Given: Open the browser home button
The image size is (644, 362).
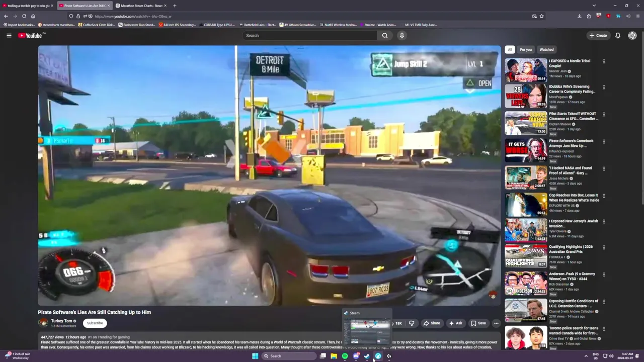Looking at the screenshot, I should click(x=33, y=16).
